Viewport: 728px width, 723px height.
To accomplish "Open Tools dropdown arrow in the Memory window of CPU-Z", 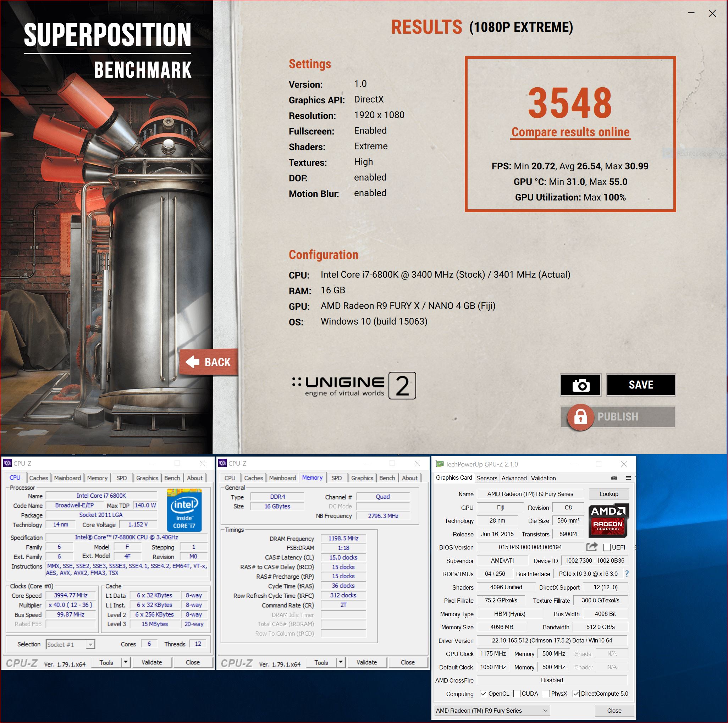I will pyautogui.click(x=341, y=662).
